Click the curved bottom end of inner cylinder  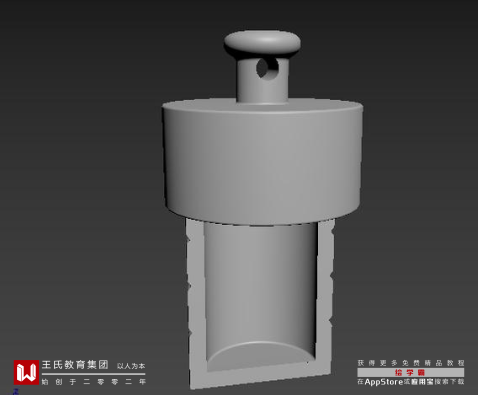tap(260, 353)
